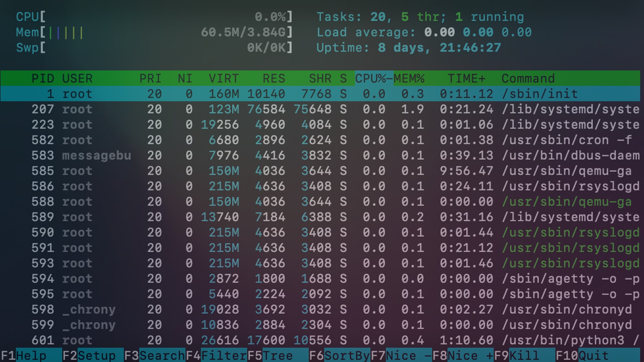644x362 pixels.
Task: Click F1 Help in the function bar
Action: click(x=31, y=355)
